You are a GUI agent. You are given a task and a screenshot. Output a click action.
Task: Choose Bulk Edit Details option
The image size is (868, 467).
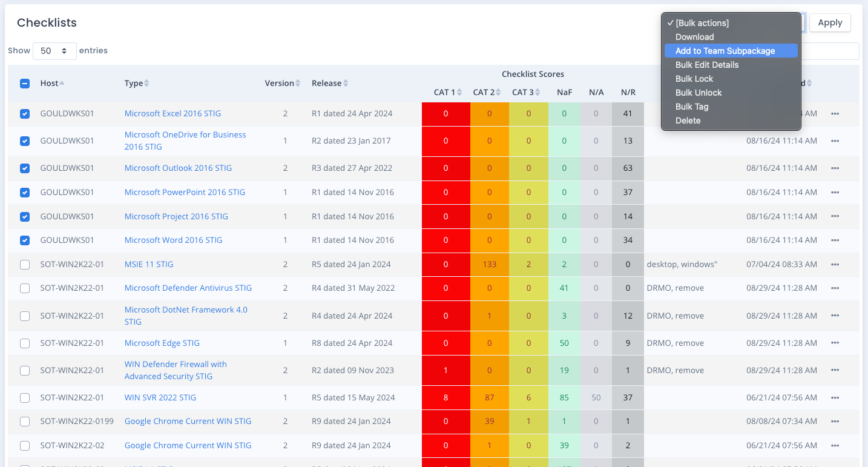point(731,65)
